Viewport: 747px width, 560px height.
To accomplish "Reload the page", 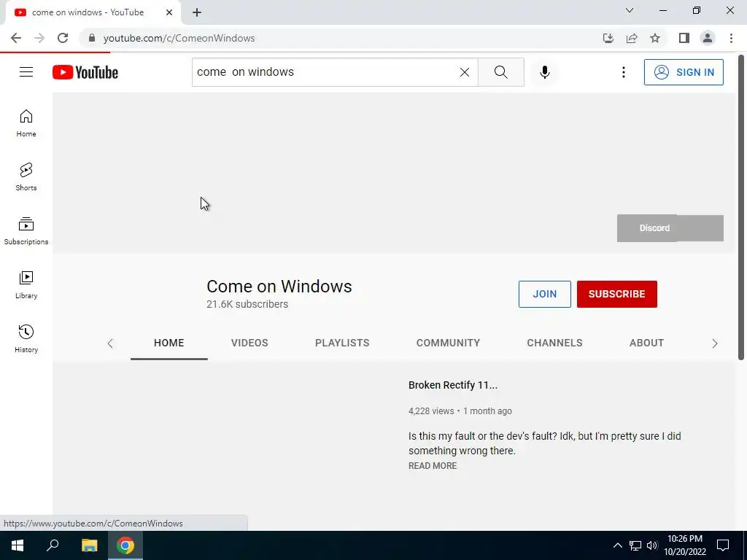I will point(63,38).
